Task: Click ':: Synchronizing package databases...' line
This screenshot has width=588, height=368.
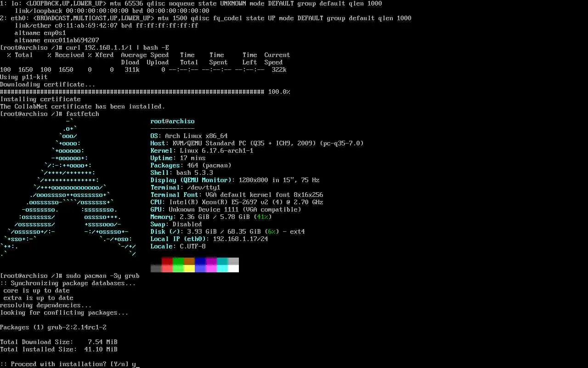Action: coord(68,283)
